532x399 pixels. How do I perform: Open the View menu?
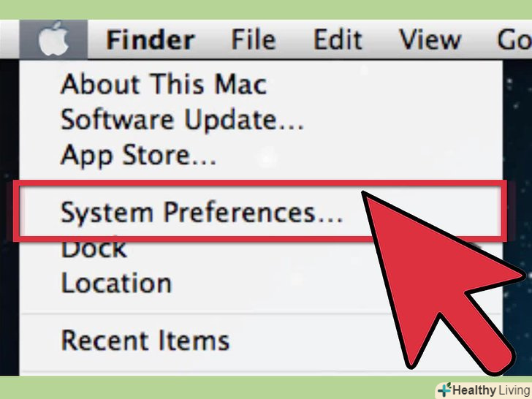[x=430, y=39]
